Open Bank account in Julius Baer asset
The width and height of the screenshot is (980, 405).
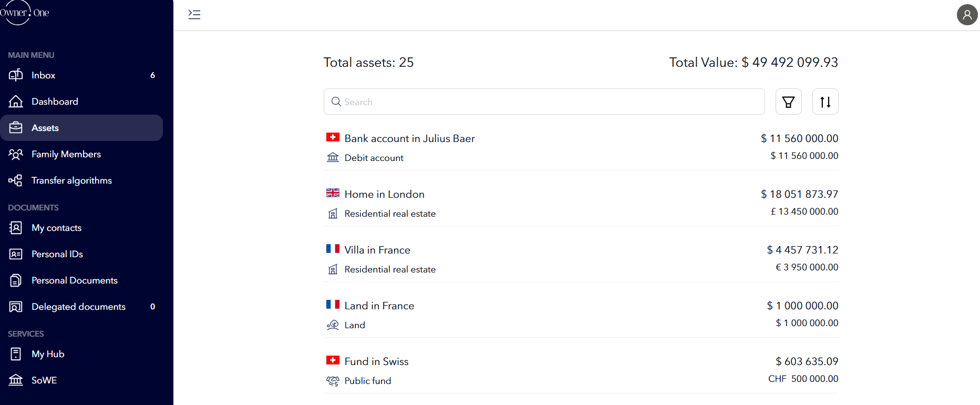click(x=581, y=147)
